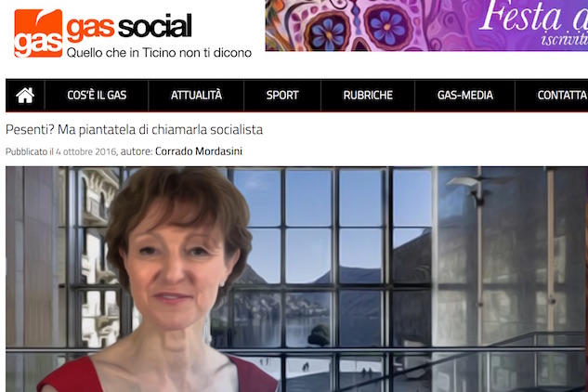Open article headline Pesenti? Ma piantatela

pyautogui.click(x=134, y=130)
